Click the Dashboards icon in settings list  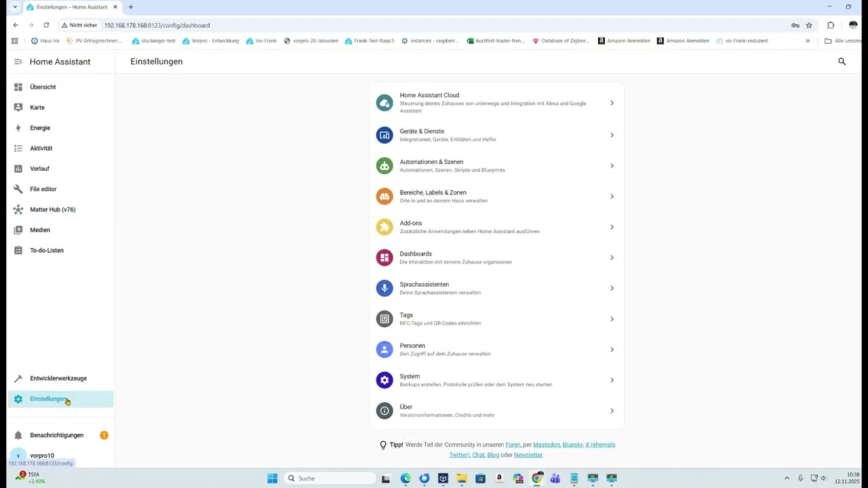pos(384,258)
